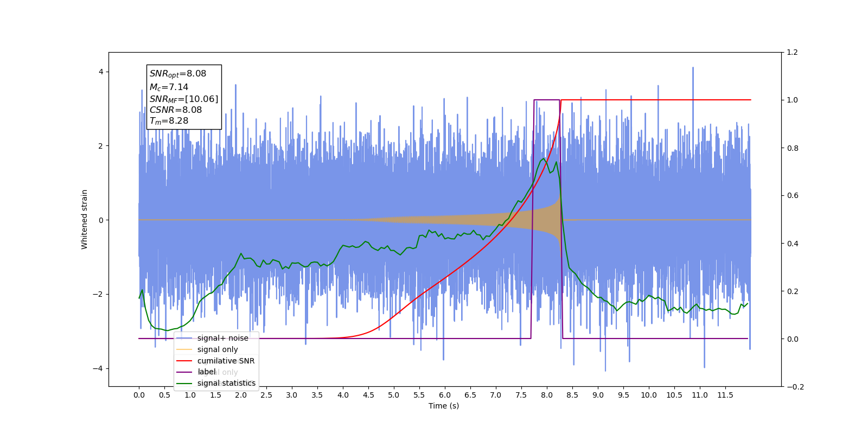Click the 0.5 tick label on the time axis
Image resolution: width=868 pixels, height=434 pixels.
click(164, 395)
